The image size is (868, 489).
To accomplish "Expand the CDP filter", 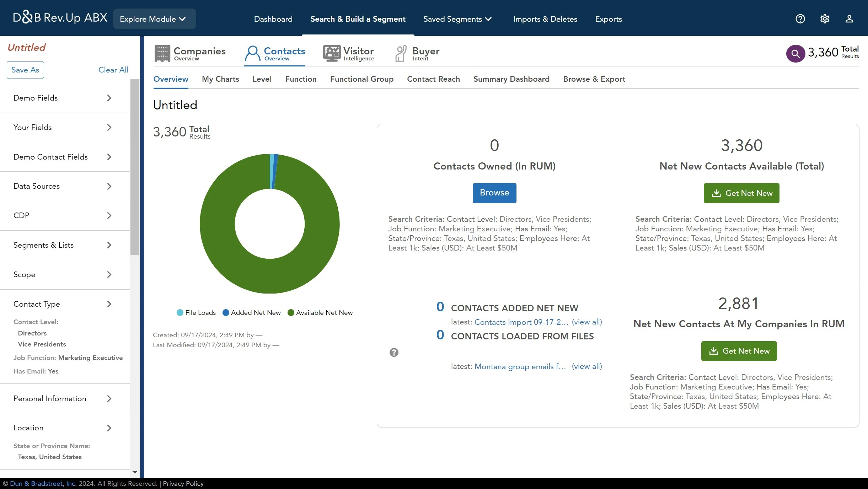I will point(65,216).
